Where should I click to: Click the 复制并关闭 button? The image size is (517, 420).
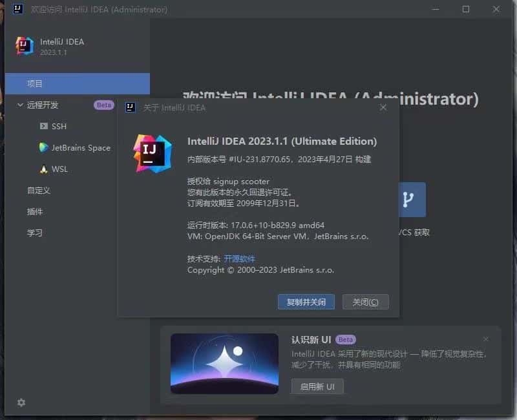[x=306, y=302]
